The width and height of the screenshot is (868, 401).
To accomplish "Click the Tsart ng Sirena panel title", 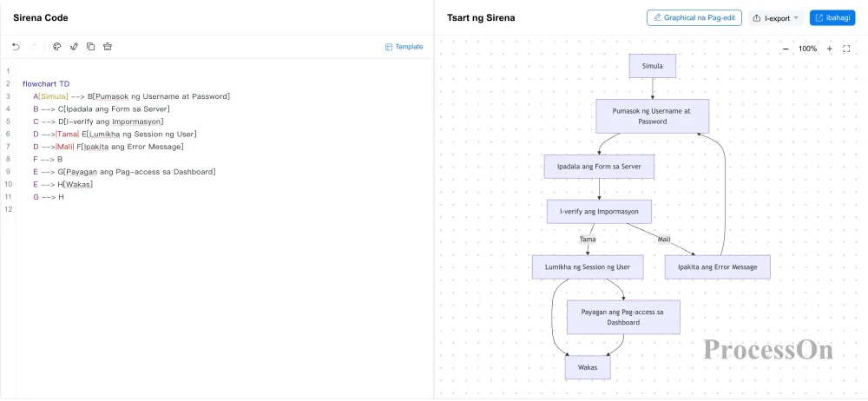I will coord(481,17).
